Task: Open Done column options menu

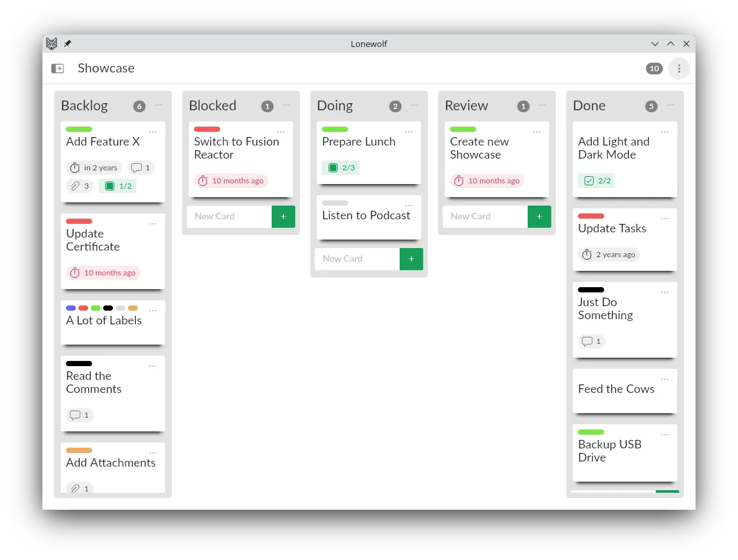Action: pos(671,105)
